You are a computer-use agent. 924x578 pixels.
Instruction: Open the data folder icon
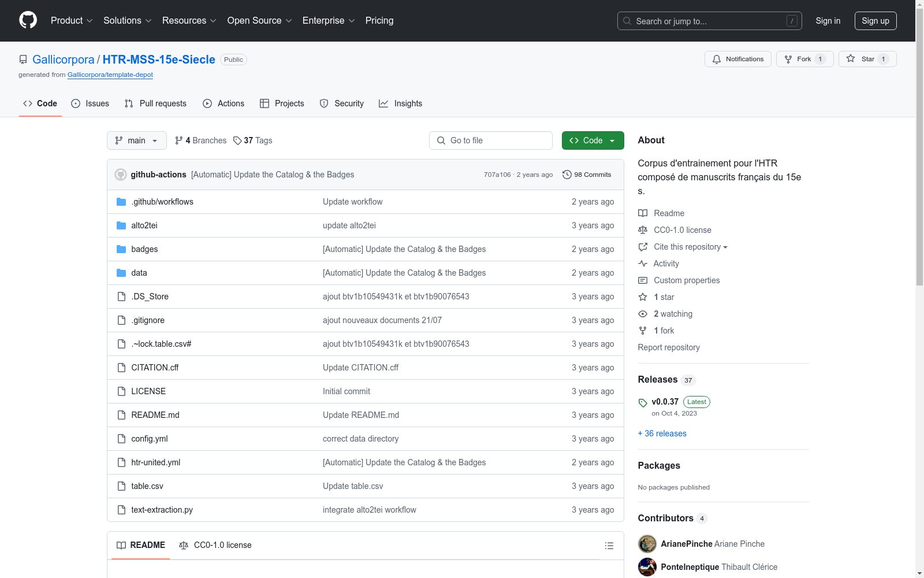click(x=121, y=273)
